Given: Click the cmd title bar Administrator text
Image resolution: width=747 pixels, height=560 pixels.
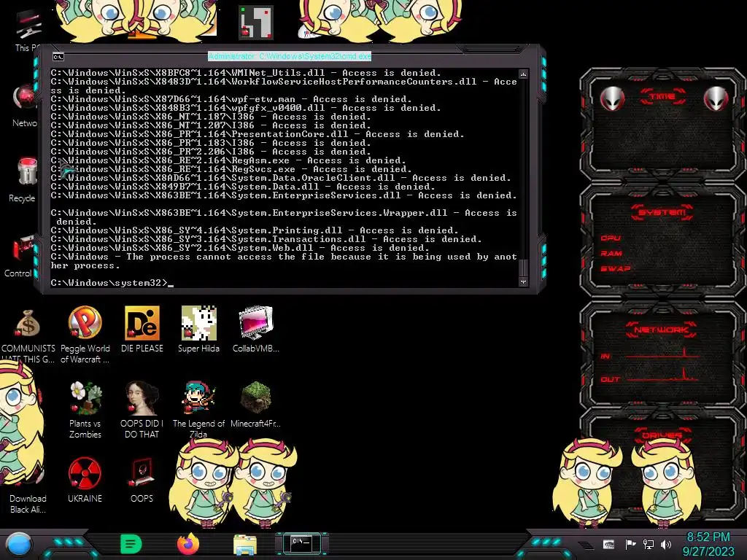Looking at the screenshot, I should click(290, 56).
